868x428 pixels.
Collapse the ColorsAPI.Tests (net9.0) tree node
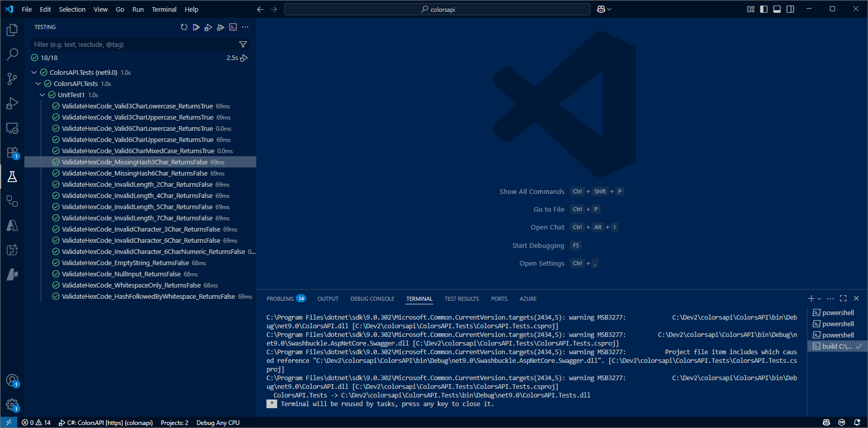coord(34,72)
